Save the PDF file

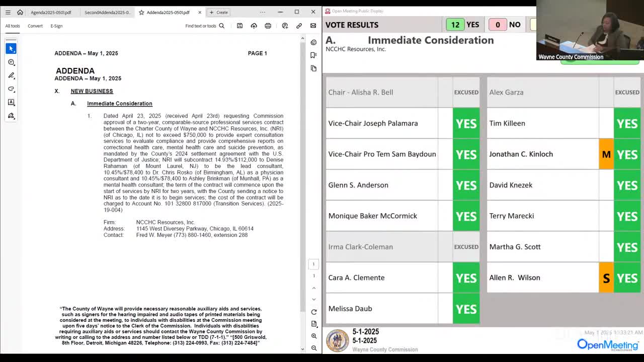(240, 26)
